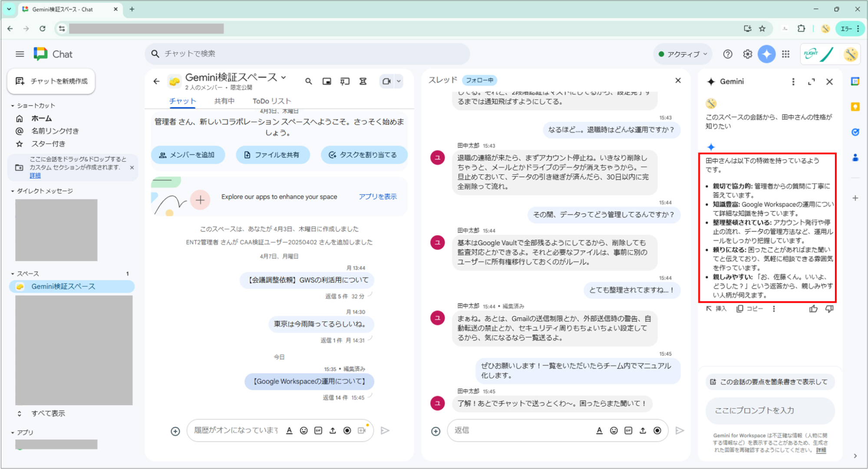Close the Gemini panel
868x469 pixels.
tap(829, 82)
